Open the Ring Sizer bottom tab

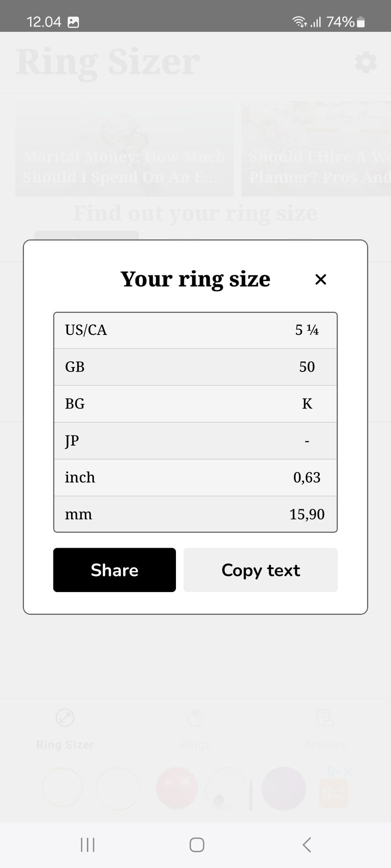(65, 729)
